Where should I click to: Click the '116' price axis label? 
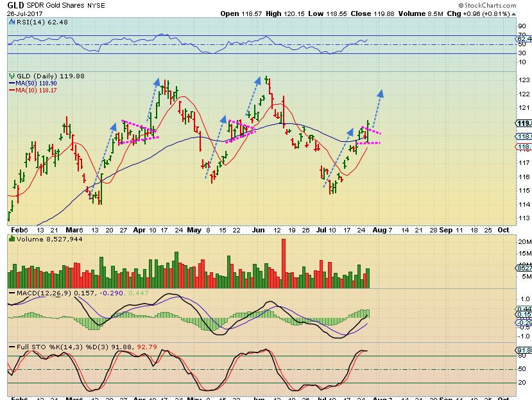pyautogui.click(x=524, y=177)
